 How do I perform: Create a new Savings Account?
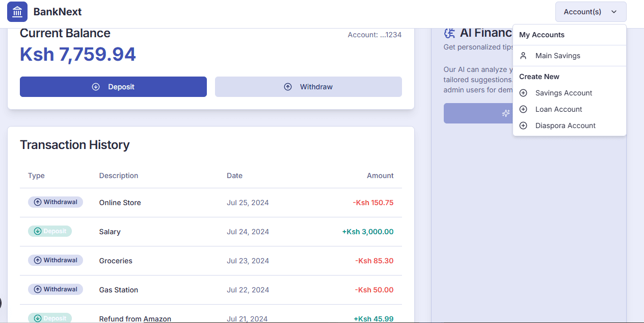point(563,93)
